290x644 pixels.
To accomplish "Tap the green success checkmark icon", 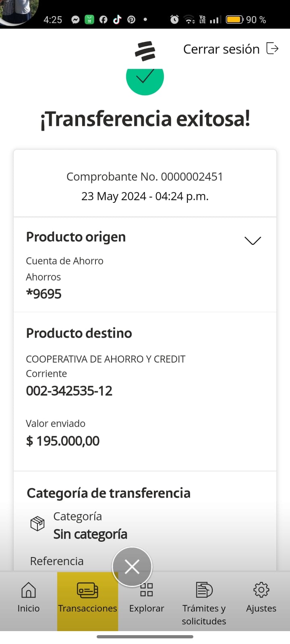I will tap(145, 78).
